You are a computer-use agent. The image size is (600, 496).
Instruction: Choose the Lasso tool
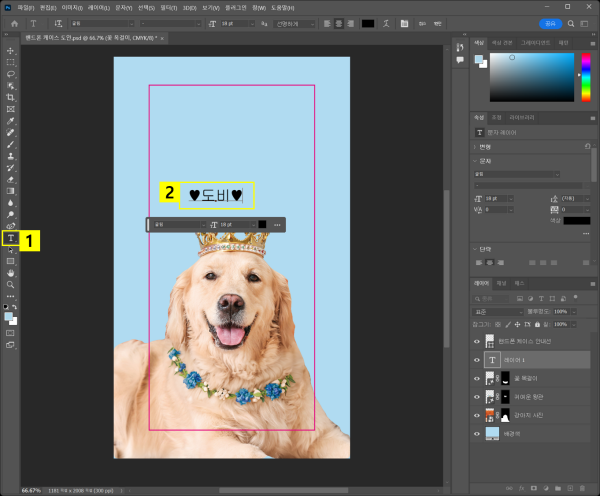click(11, 73)
